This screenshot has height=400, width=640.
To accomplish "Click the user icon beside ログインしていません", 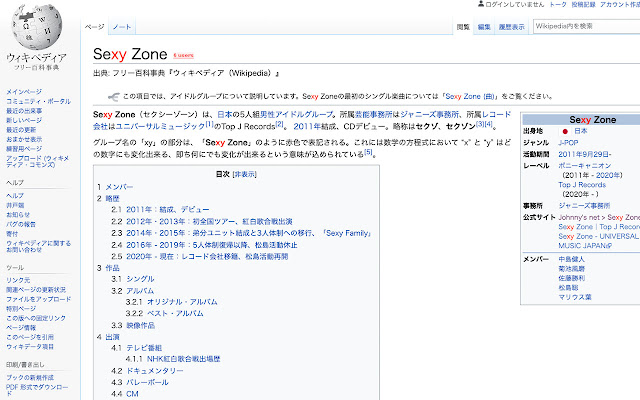I will pyautogui.click(x=481, y=4).
